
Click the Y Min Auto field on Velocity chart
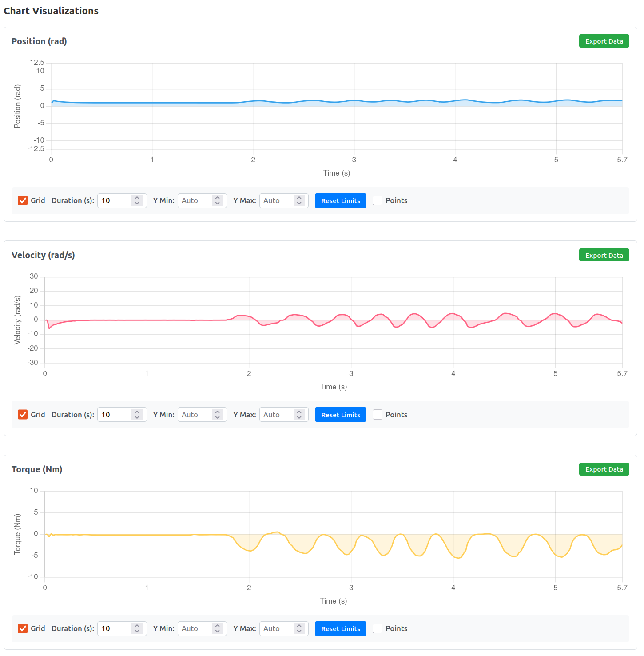[195, 414]
